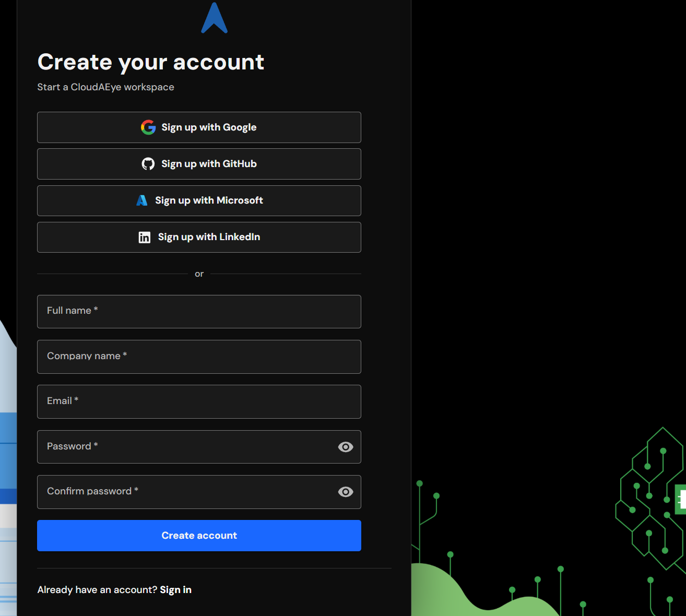This screenshot has width=686, height=616.
Task: Click the CloudAEye logo at top
Action: click(214, 18)
